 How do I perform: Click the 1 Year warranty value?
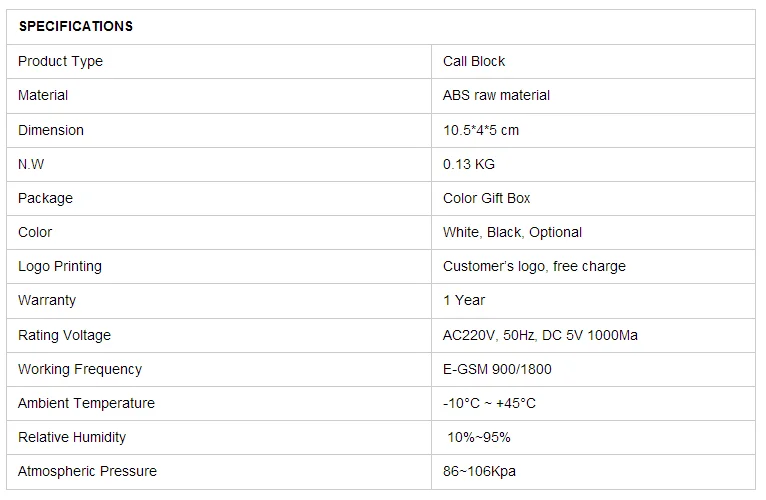pos(464,300)
